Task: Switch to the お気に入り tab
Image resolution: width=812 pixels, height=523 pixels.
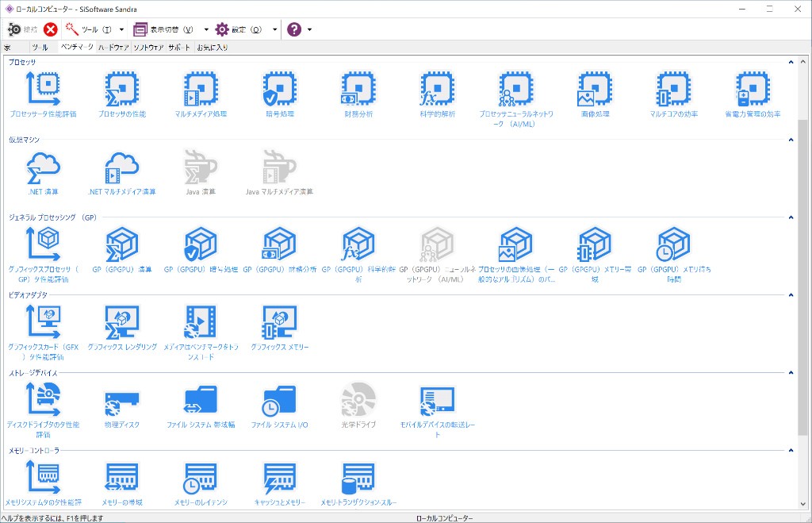Action: pyautogui.click(x=212, y=48)
